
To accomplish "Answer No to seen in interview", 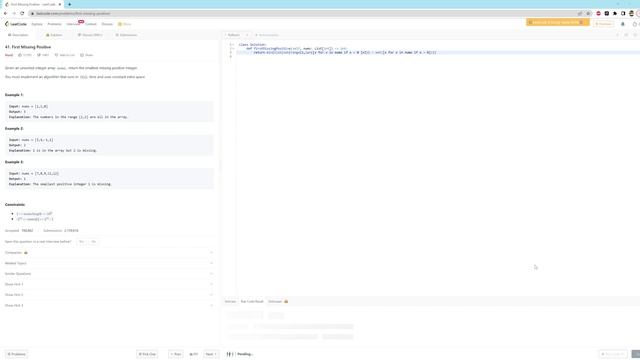I will [x=93, y=242].
